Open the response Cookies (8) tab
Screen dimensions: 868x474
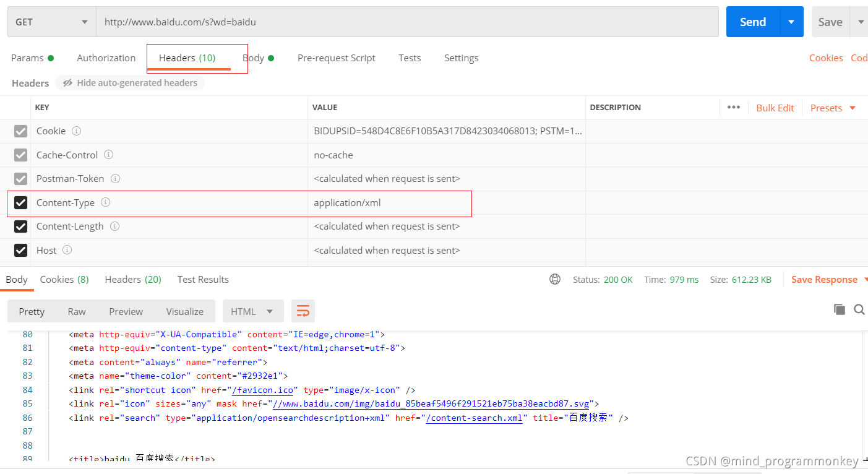tap(64, 279)
